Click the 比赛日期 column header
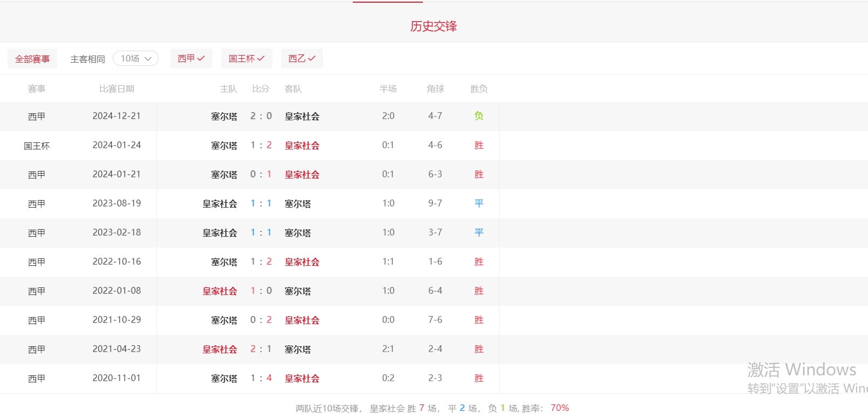868x419 pixels. [117, 88]
